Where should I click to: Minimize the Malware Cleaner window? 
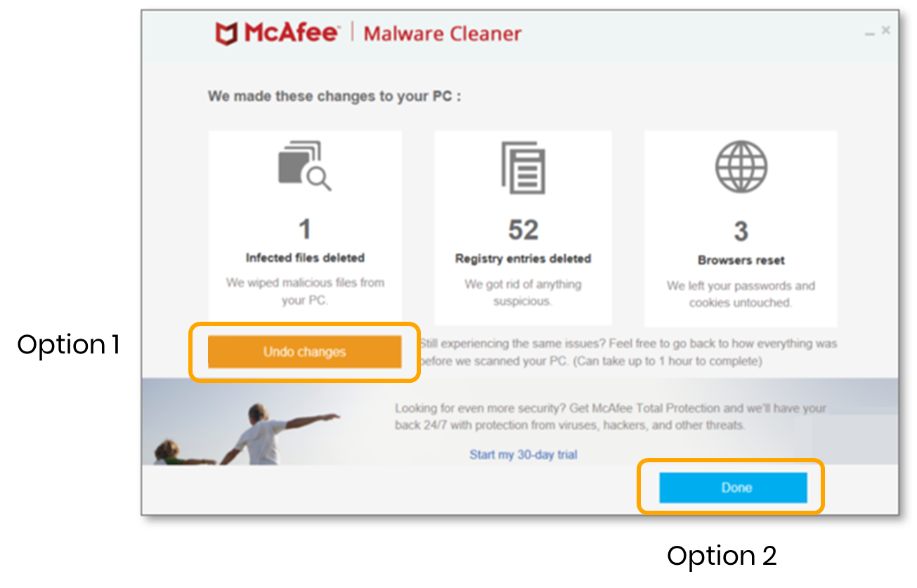[x=870, y=32]
